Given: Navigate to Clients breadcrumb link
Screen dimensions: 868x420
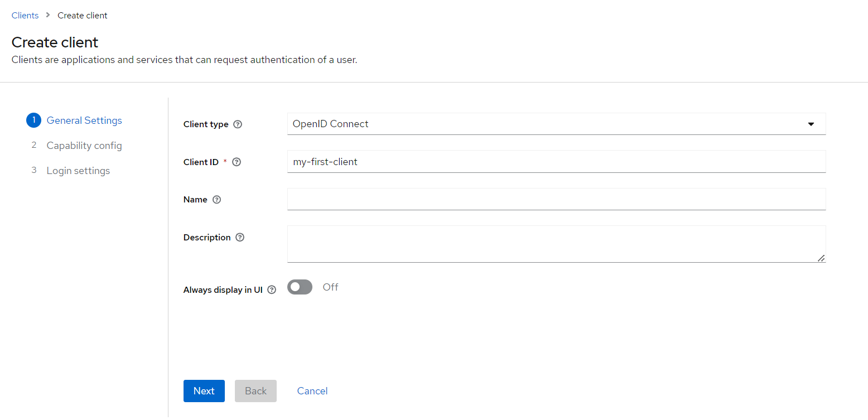Looking at the screenshot, I should pyautogui.click(x=25, y=16).
